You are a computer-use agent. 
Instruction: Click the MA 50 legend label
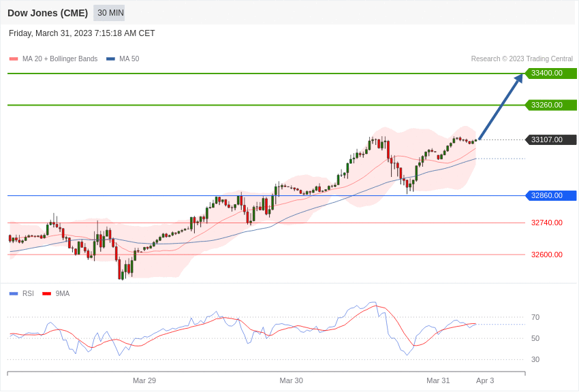129,59
